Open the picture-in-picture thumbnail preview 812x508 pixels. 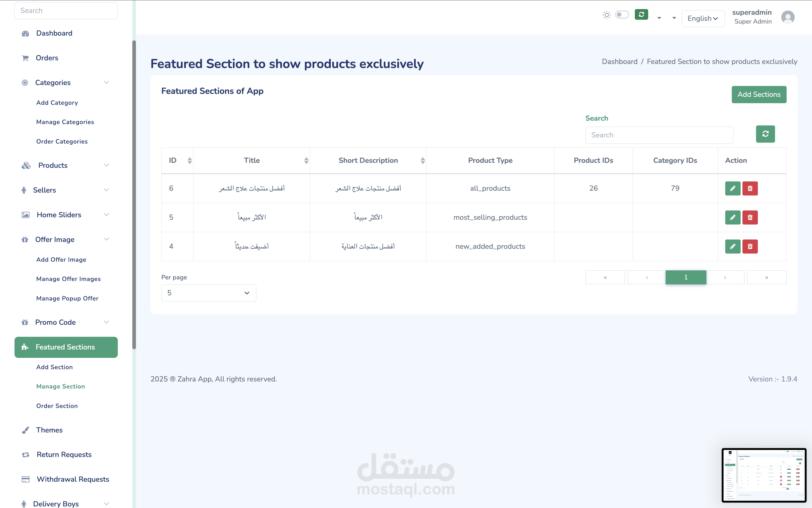[x=764, y=475]
